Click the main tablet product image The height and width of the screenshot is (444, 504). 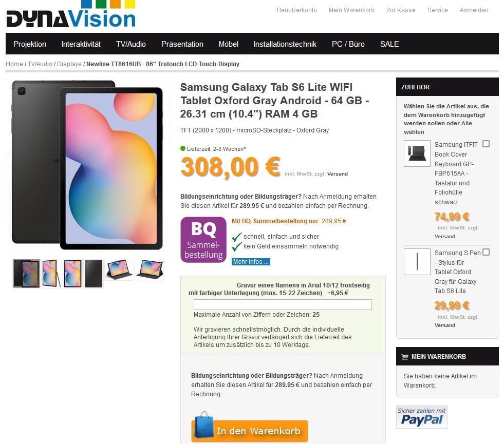87,165
